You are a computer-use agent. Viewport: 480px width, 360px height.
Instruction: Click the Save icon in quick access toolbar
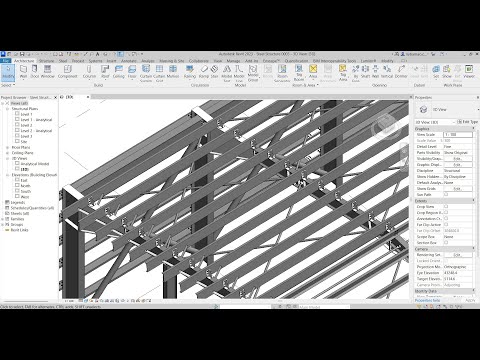pyautogui.click(x=22, y=54)
